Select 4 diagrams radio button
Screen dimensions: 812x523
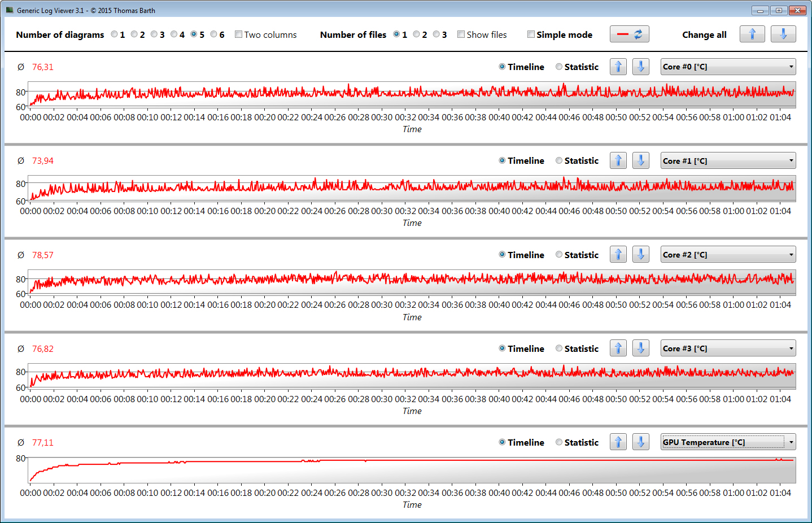[174, 34]
